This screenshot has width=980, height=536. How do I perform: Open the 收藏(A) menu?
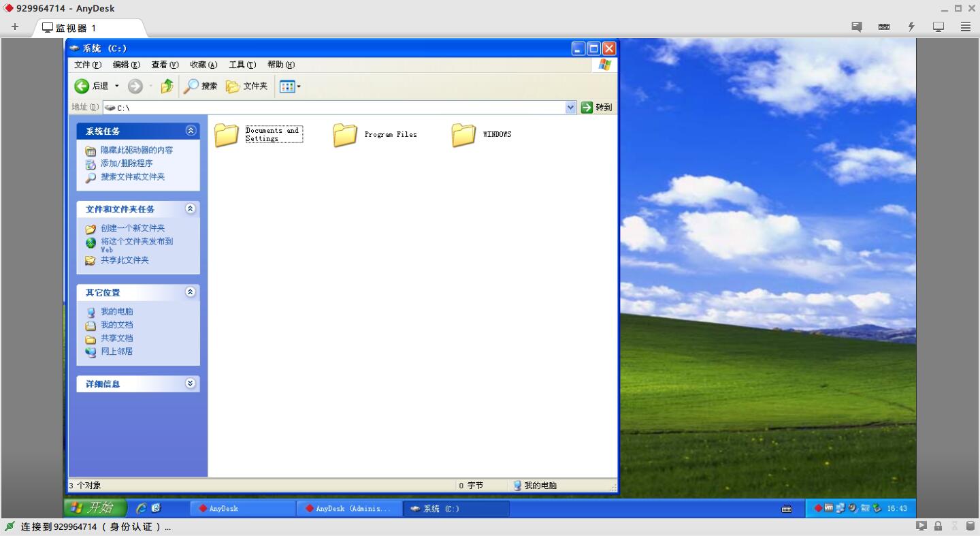click(x=203, y=65)
